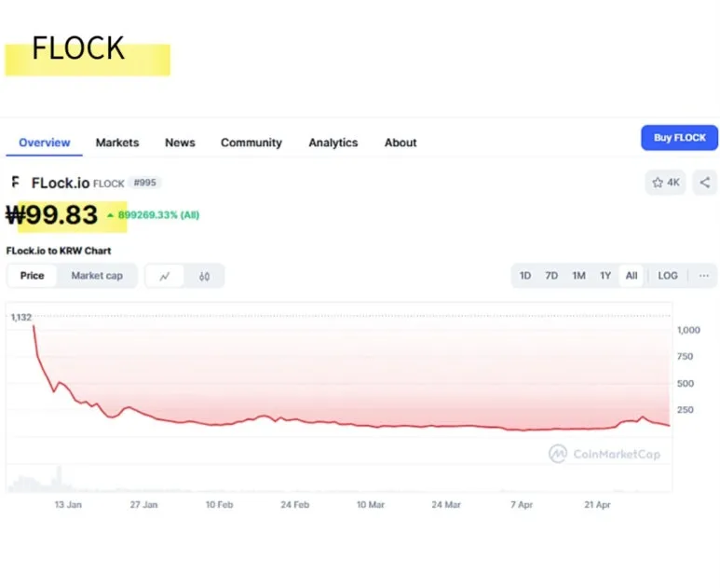Add FLock.io to watchlist via star icon
The height and width of the screenshot is (588, 720).
665,183
